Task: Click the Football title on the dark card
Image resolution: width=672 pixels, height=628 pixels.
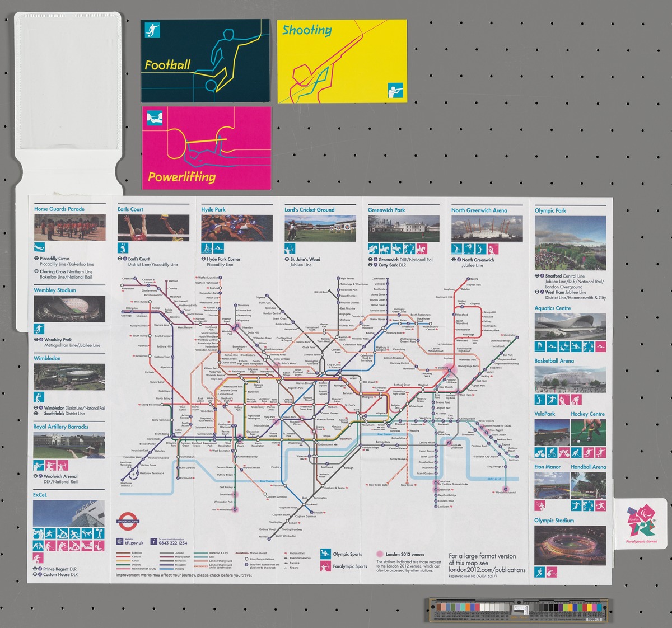Action: coord(168,65)
